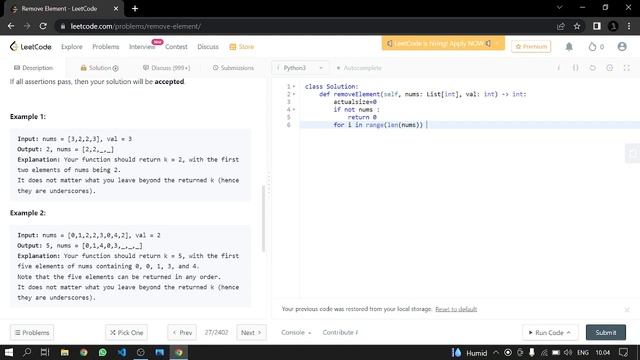Image resolution: width=640 pixels, height=360 pixels.
Task: Bookmark the page with the star icon
Action: tap(577, 26)
